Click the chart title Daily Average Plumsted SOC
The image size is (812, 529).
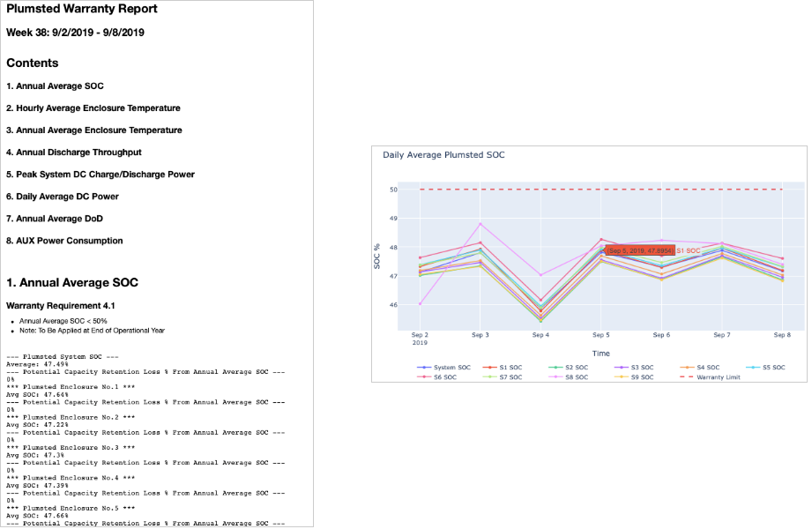pos(443,155)
